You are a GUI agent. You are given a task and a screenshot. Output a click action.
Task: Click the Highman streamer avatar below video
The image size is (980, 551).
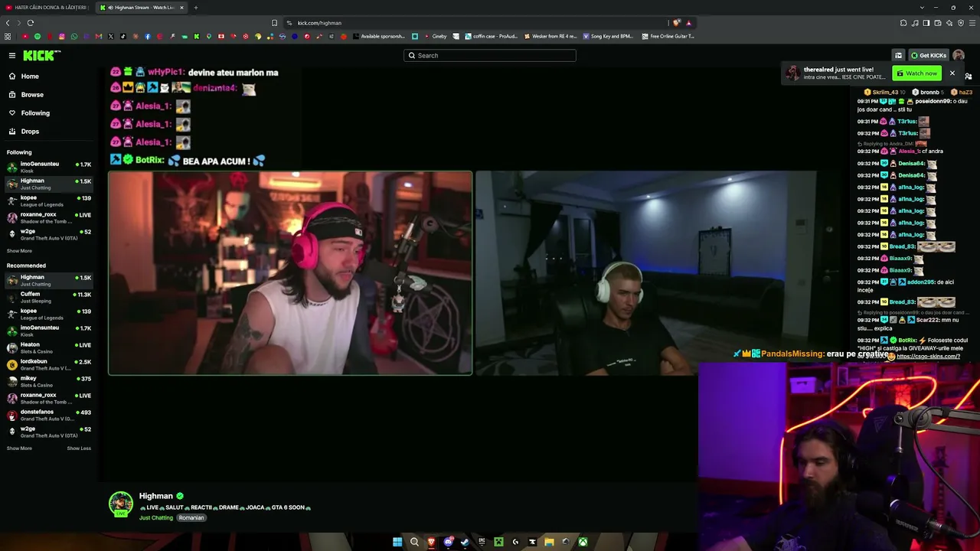(x=120, y=504)
